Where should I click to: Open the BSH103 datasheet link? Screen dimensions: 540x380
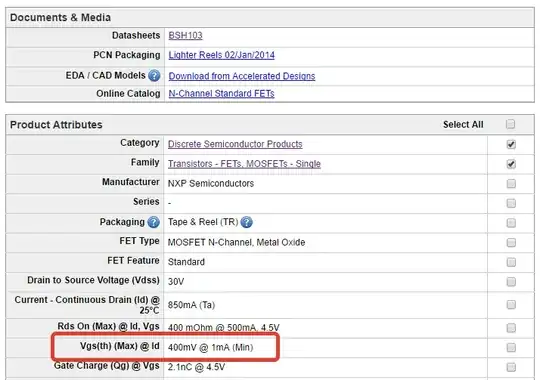(185, 35)
